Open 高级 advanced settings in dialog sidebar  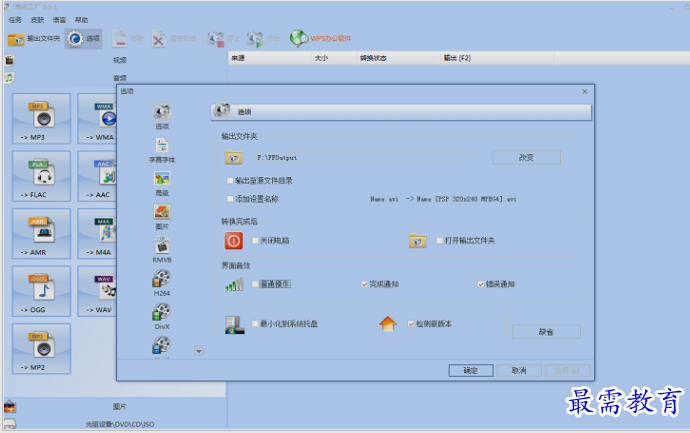pyautogui.click(x=162, y=183)
